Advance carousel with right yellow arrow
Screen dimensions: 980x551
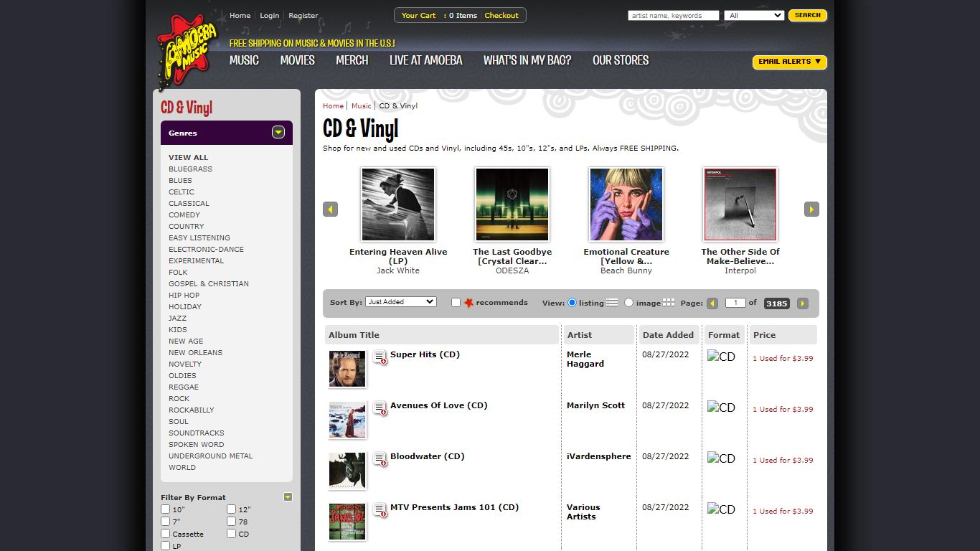coord(811,209)
